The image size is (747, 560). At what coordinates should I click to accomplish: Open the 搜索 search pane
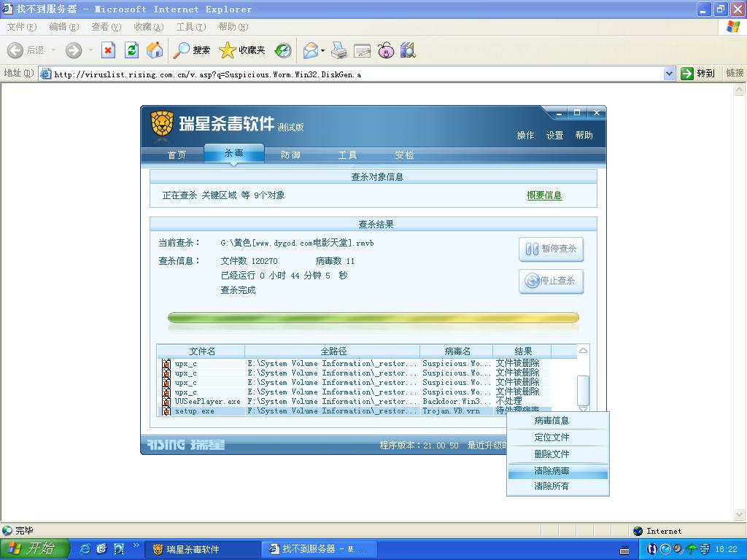coord(192,50)
